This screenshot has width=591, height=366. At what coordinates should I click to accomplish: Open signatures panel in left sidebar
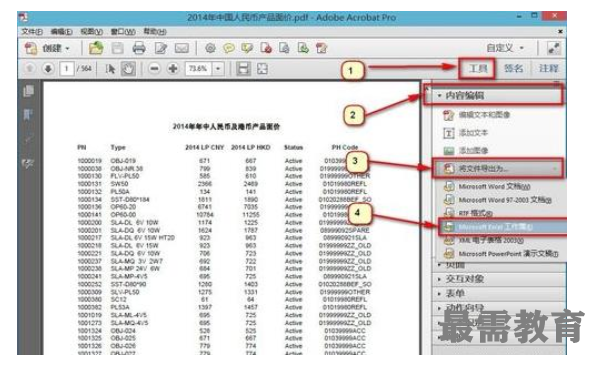tap(28, 164)
